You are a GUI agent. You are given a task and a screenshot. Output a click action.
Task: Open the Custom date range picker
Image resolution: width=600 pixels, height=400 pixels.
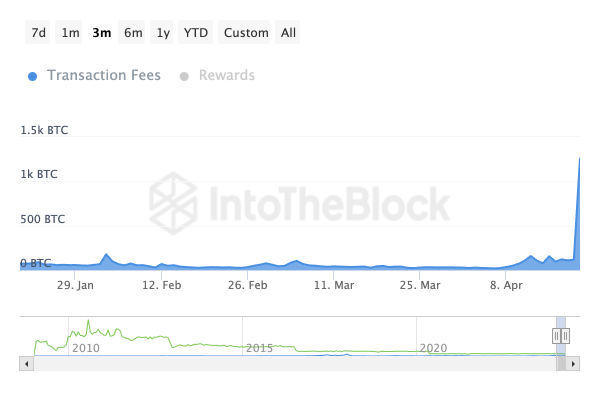click(x=246, y=32)
